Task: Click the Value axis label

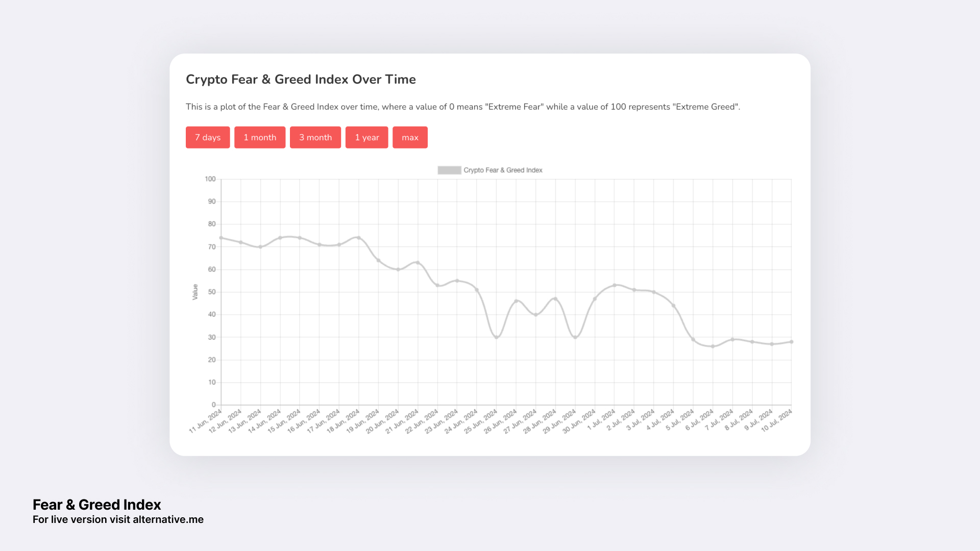Action: click(x=195, y=291)
